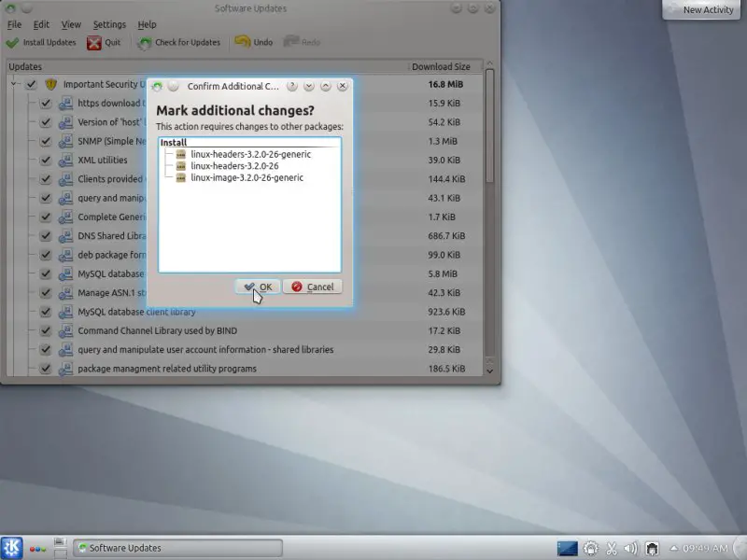747x560 pixels.
Task: Click the package icon for linux-image-3.2.0-26-generic
Action: click(x=180, y=177)
